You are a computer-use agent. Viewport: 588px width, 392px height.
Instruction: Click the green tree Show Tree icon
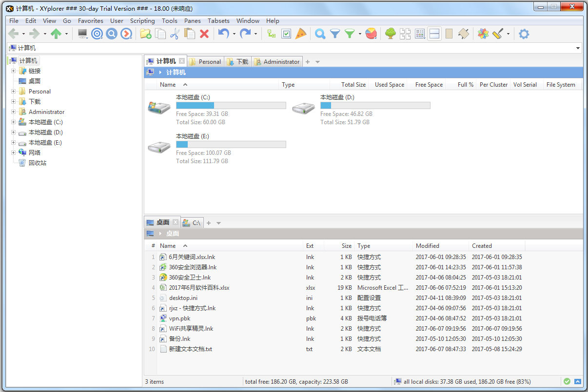click(x=390, y=34)
